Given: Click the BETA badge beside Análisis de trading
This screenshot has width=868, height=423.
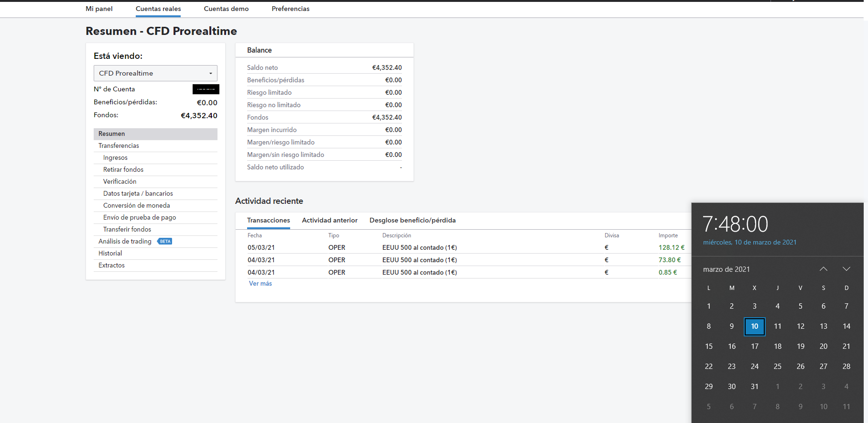Looking at the screenshot, I should 165,242.
